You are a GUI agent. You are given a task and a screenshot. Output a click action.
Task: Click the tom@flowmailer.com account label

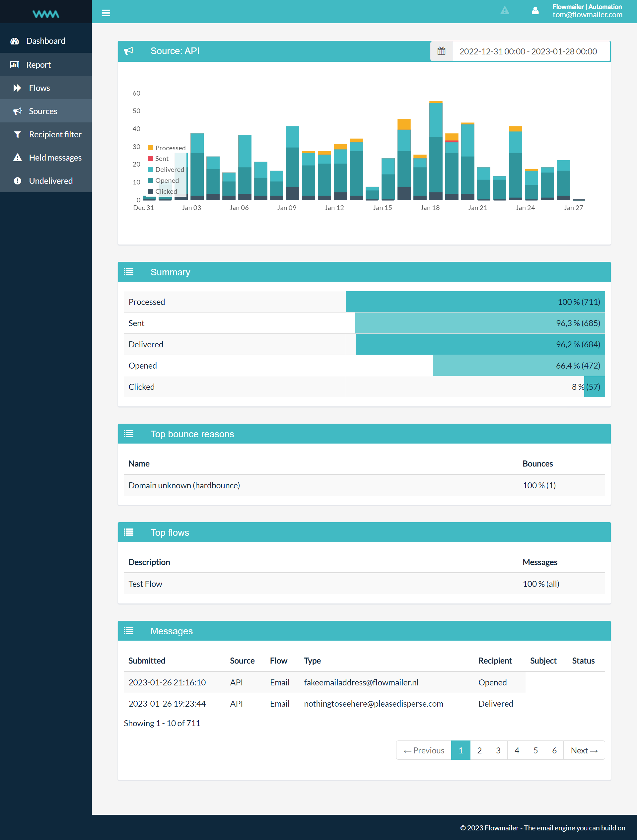(x=587, y=15)
